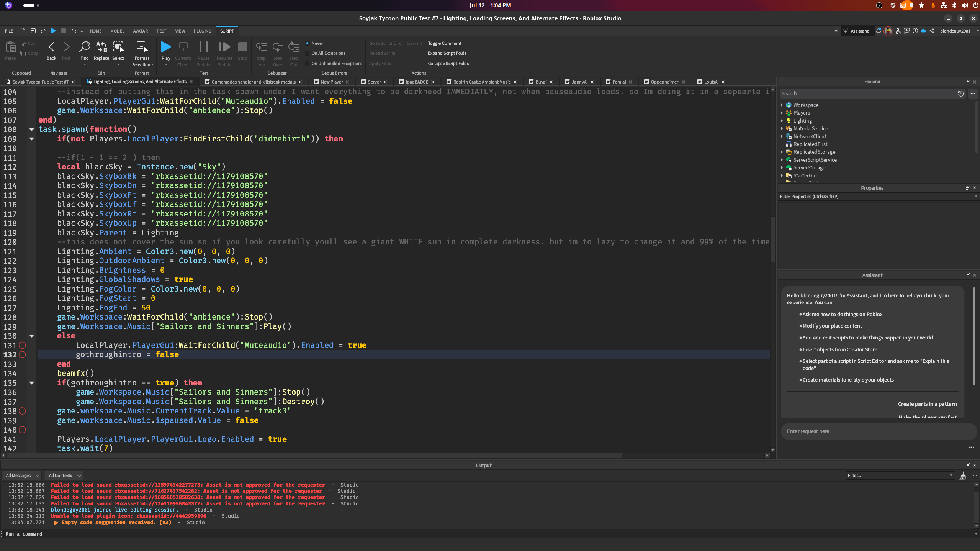Expand the Workspace tree node
980x551 pixels.
point(782,105)
